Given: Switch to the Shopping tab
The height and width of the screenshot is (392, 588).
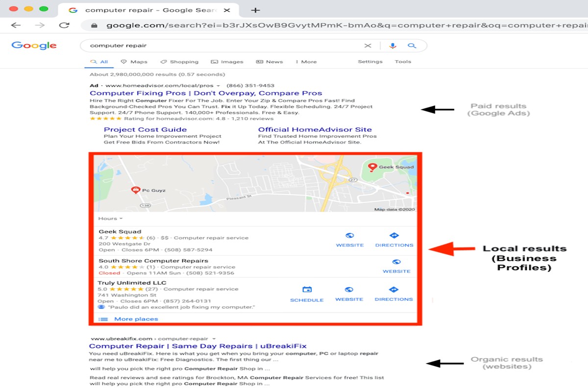Looking at the screenshot, I should pyautogui.click(x=179, y=62).
